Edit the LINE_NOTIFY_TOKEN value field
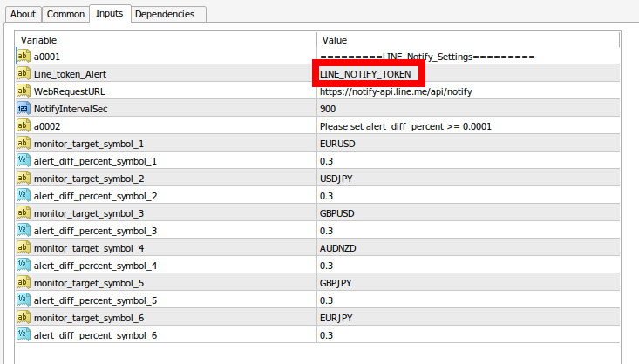The height and width of the screenshot is (364, 639). [x=364, y=74]
